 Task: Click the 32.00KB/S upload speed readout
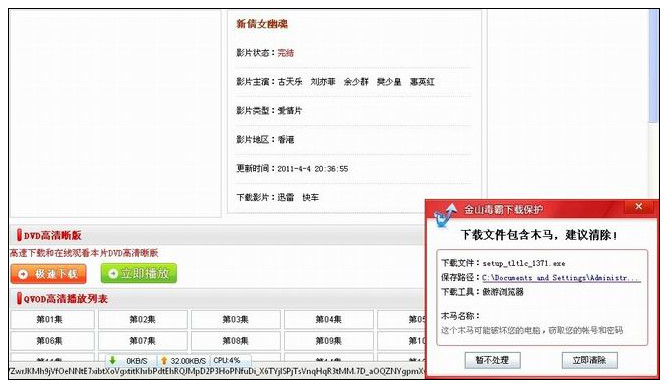pos(188,361)
